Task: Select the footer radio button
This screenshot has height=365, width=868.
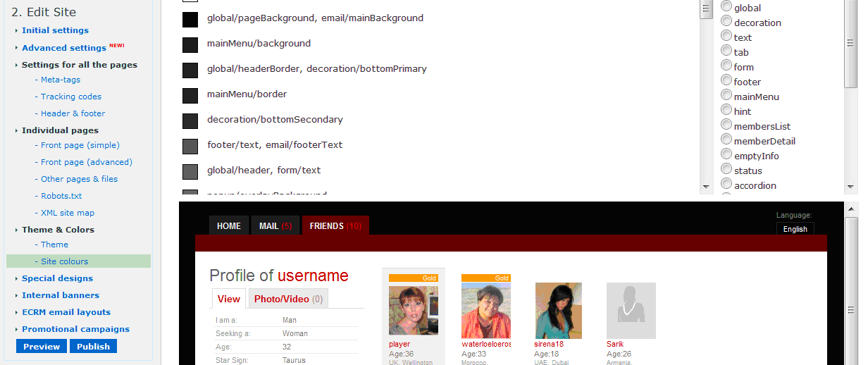Action: coord(726,80)
